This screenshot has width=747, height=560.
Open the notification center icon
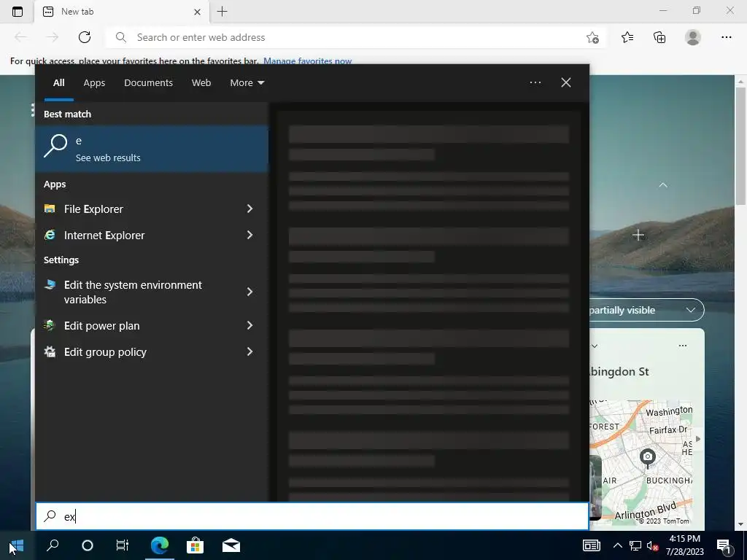pyautogui.click(x=724, y=545)
